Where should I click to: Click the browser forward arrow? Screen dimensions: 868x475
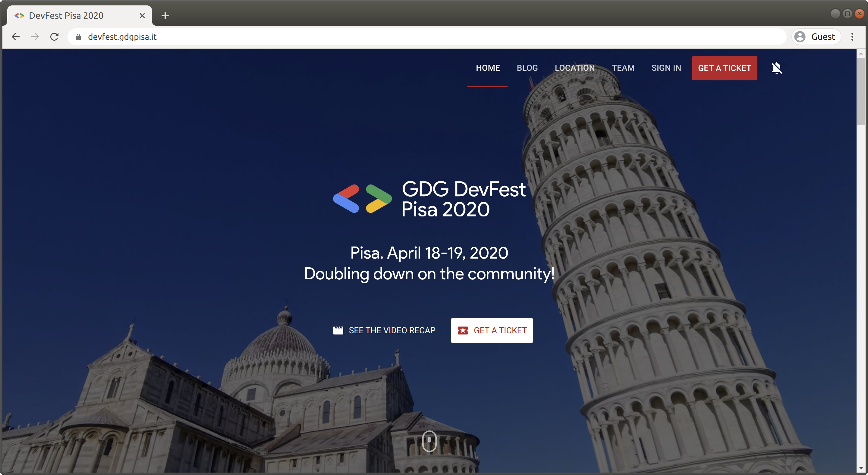click(35, 37)
